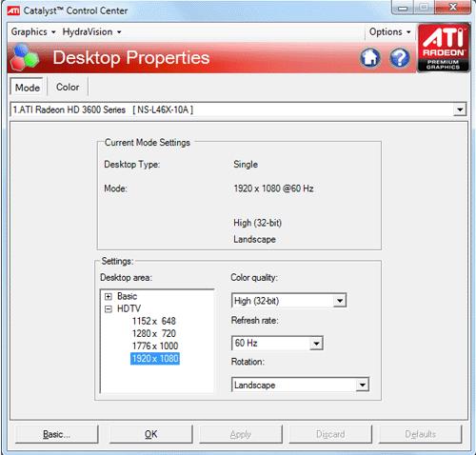This screenshot has height=455, width=476.
Task: Collapse the HDTV tree node
Action: (x=109, y=309)
